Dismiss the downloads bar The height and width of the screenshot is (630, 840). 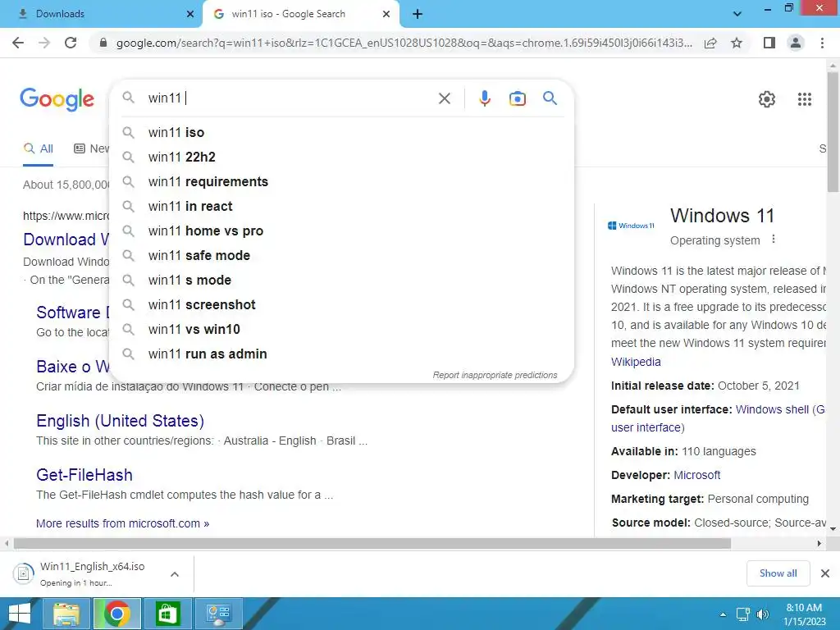point(825,573)
